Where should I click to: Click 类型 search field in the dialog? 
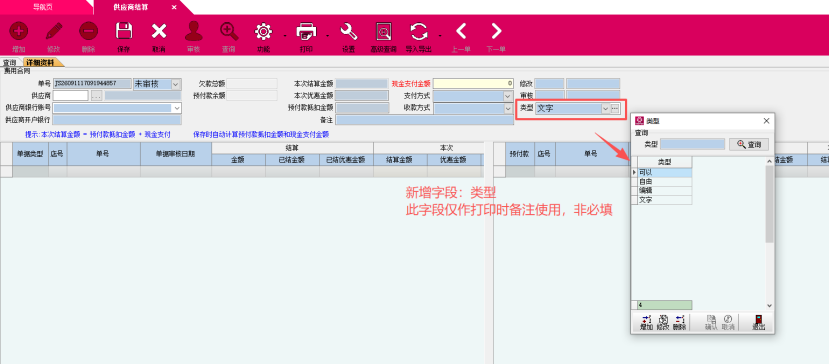point(693,144)
